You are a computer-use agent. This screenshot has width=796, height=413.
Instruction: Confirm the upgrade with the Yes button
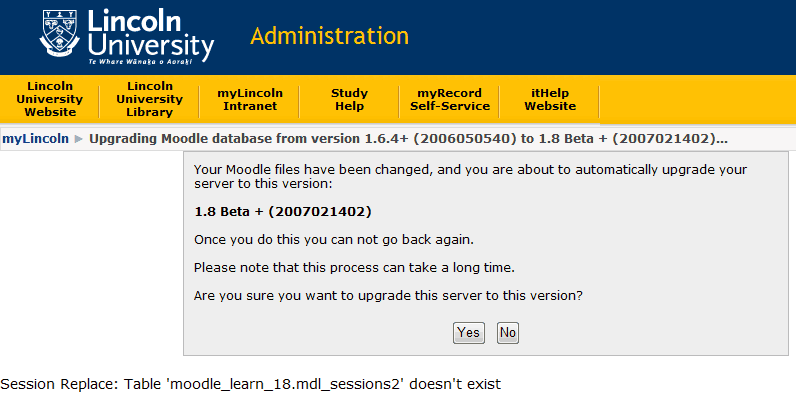469,333
